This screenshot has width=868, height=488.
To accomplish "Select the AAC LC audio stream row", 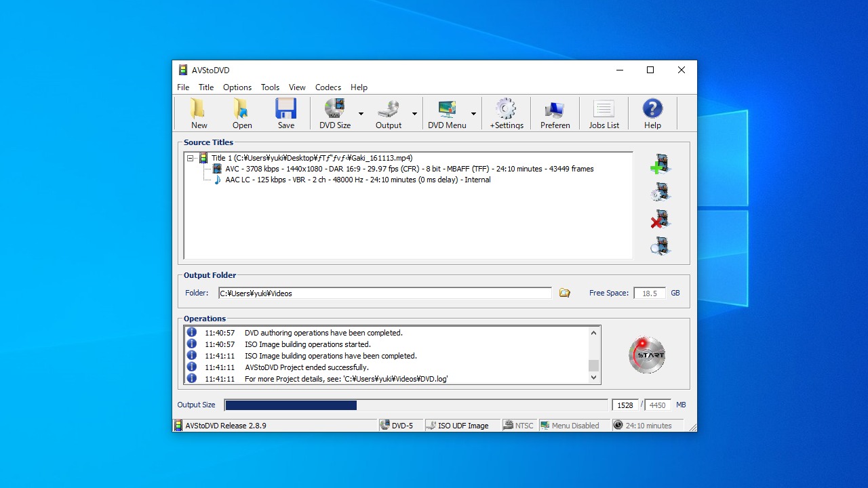I will (353, 180).
